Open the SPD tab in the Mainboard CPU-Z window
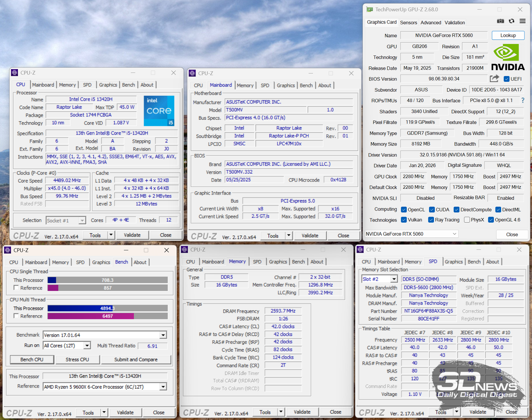This screenshot has height=420, width=532. 265,85
